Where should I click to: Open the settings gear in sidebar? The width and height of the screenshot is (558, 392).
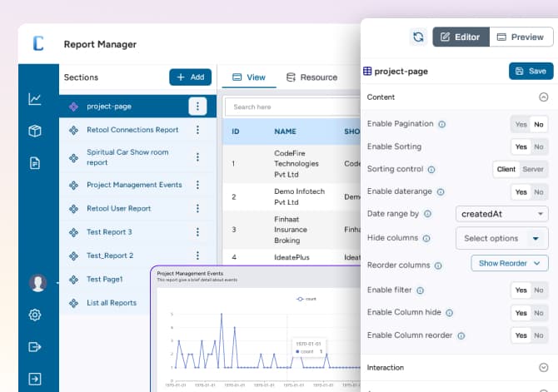(34, 315)
